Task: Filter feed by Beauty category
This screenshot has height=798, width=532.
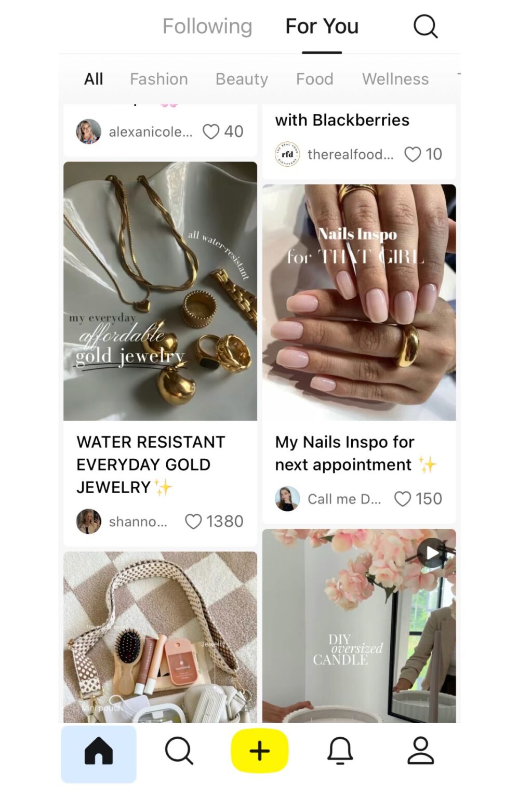Action: tap(242, 79)
